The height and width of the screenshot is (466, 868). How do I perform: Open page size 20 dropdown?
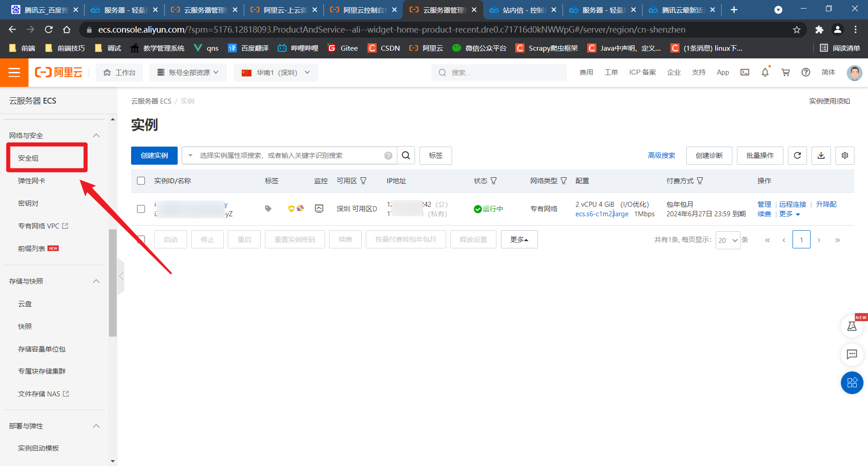[728, 240]
